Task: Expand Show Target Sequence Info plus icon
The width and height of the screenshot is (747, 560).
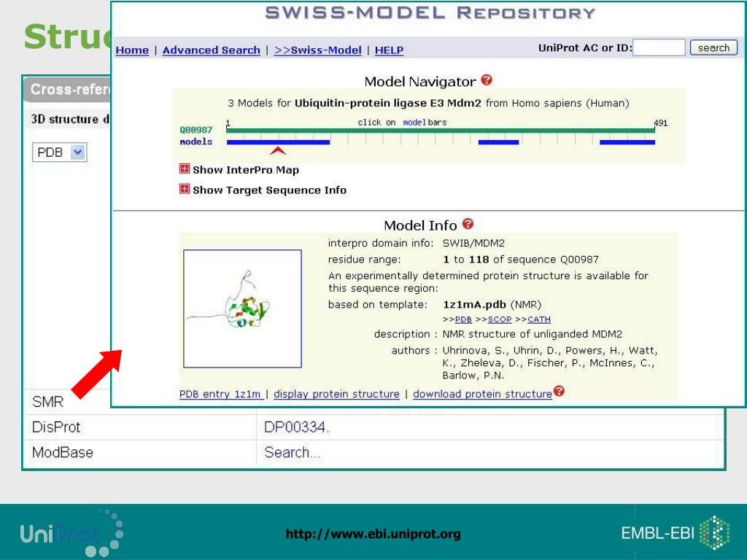Action: (x=185, y=189)
